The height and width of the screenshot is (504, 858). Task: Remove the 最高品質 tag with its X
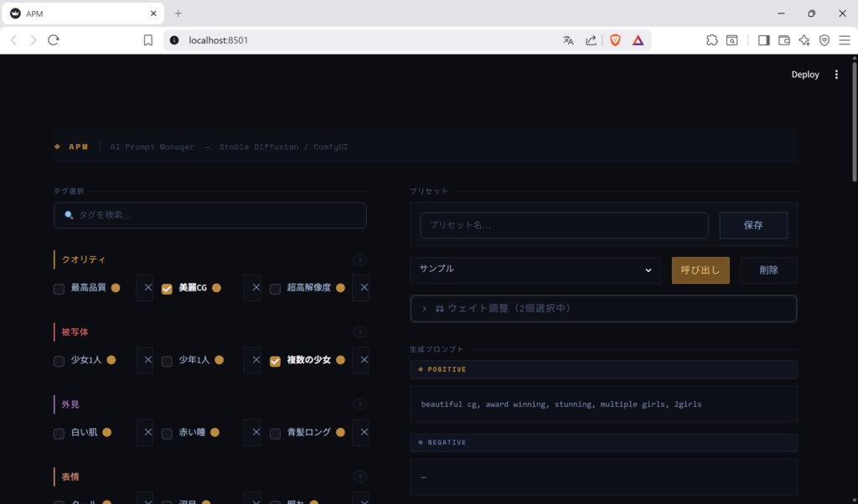click(x=144, y=287)
